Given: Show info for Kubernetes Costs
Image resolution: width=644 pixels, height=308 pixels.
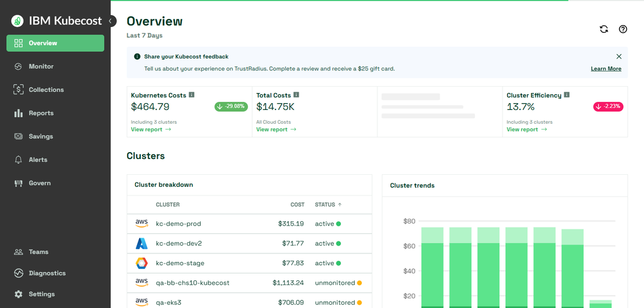Looking at the screenshot, I should pos(191,95).
